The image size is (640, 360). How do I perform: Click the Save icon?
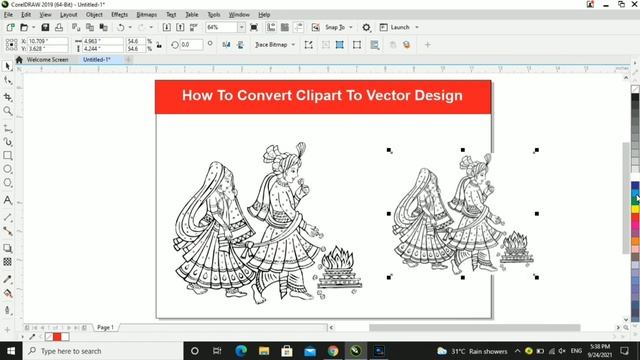(45, 27)
